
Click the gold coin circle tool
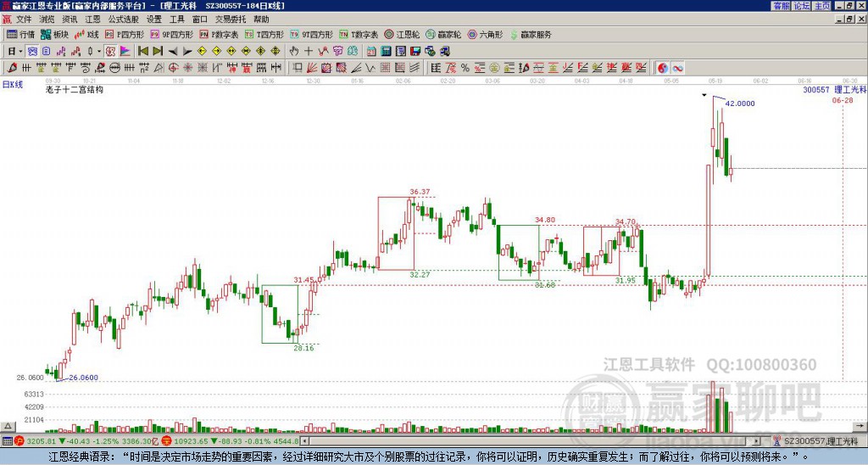point(494,68)
